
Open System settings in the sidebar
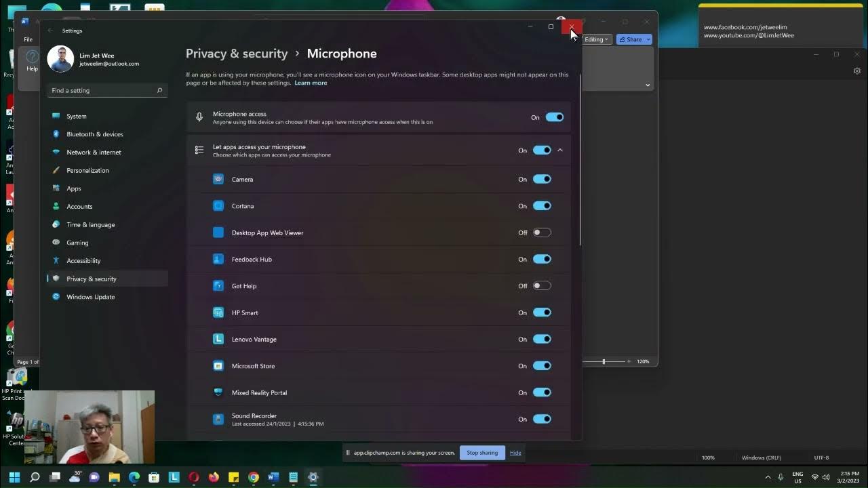(107, 116)
